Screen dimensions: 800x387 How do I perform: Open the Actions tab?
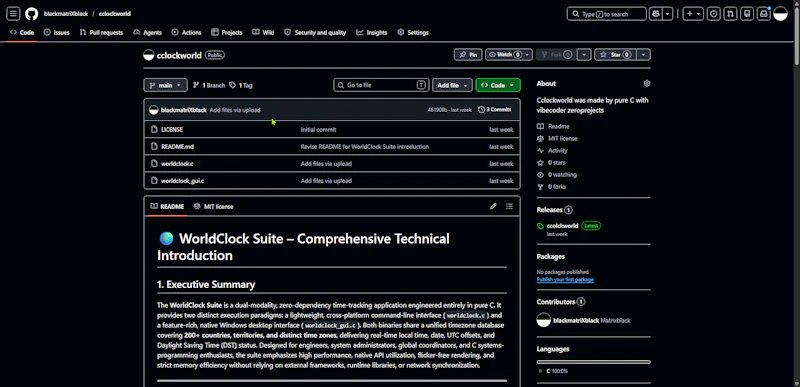pos(186,32)
